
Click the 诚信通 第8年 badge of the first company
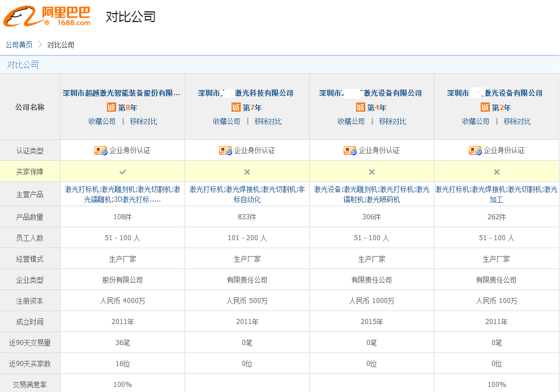(x=123, y=107)
